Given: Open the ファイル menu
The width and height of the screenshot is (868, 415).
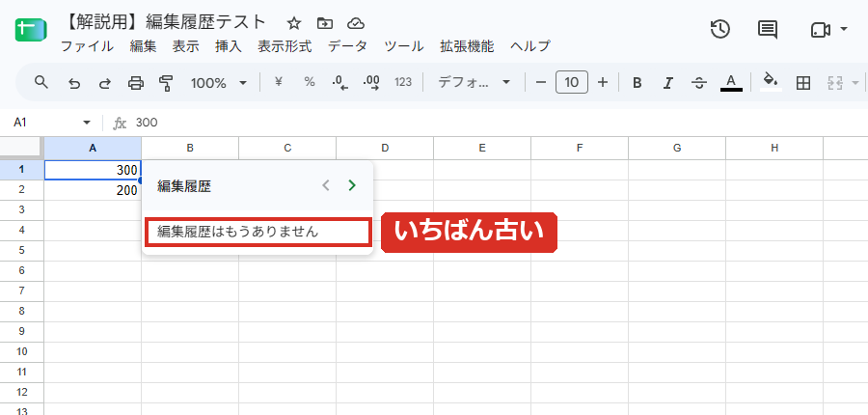Looking at the screenshot, I should (x=87, y=46).
